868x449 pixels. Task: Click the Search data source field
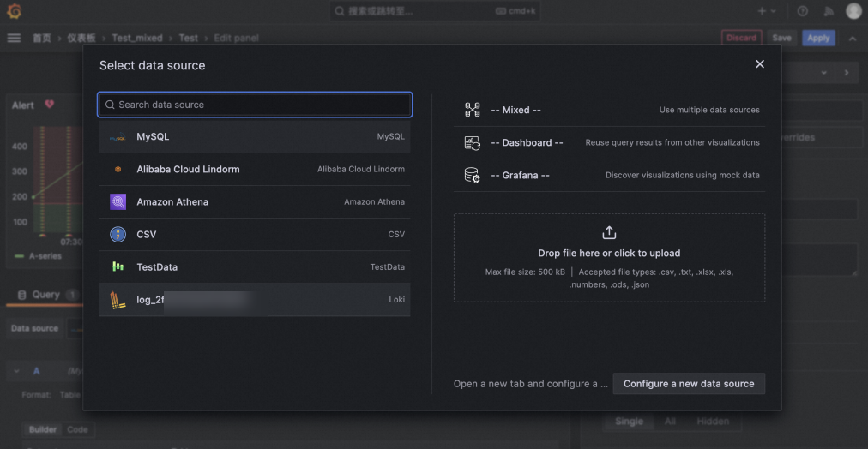coord(255,105)
